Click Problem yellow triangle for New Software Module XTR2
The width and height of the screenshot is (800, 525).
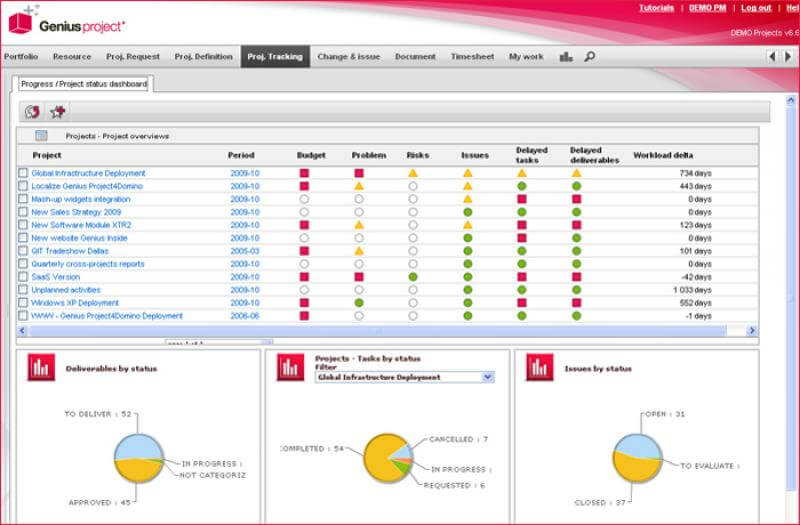click(359, 224)
